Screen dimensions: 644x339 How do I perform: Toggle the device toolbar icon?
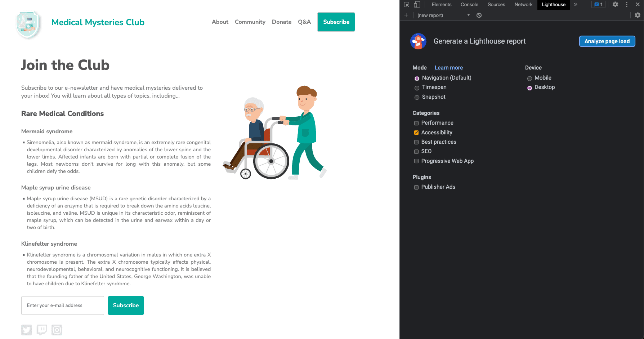[x=417, y=5]
